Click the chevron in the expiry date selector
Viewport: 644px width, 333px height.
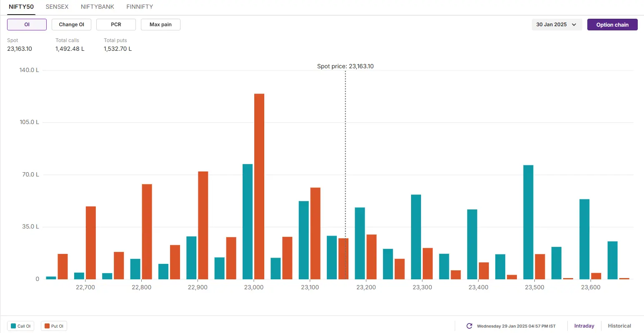tap(574, 25)
